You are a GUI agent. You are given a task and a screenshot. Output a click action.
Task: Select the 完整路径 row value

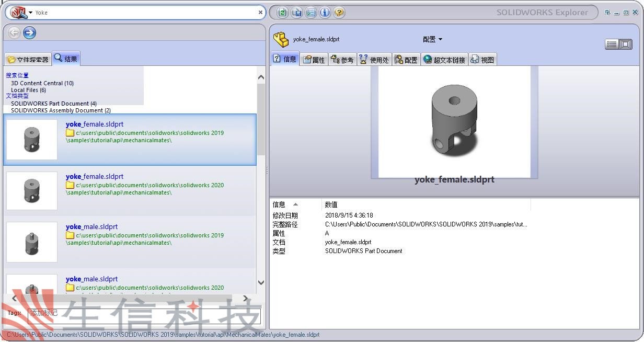point(426,224)
